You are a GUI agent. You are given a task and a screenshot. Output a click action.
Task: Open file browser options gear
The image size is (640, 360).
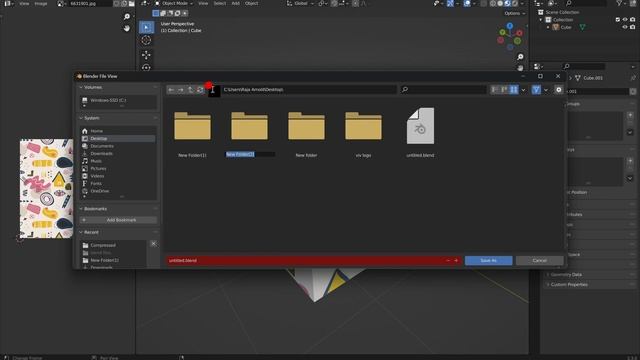pyautogui.click(x=559, y=90)
